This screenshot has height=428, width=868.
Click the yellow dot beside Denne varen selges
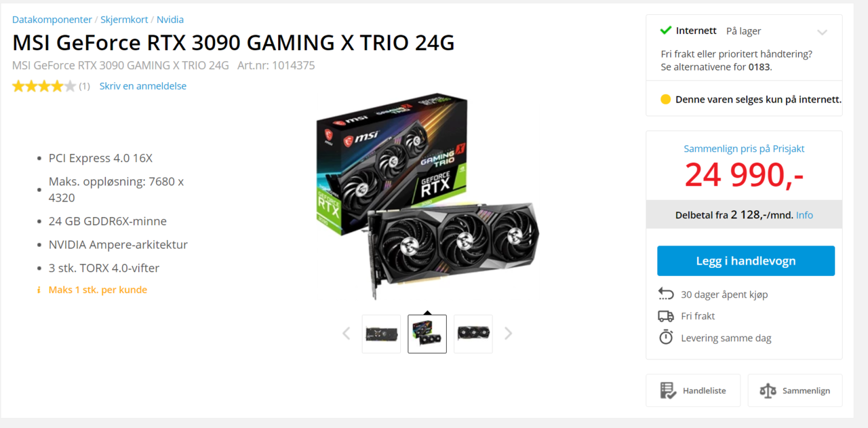point(665,100)
